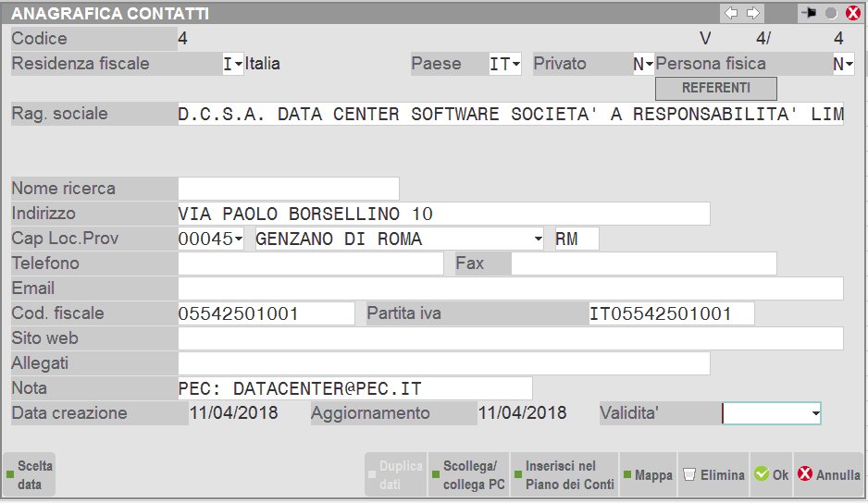
Task: Open the Mappa for this address
Action: [647, 475]
